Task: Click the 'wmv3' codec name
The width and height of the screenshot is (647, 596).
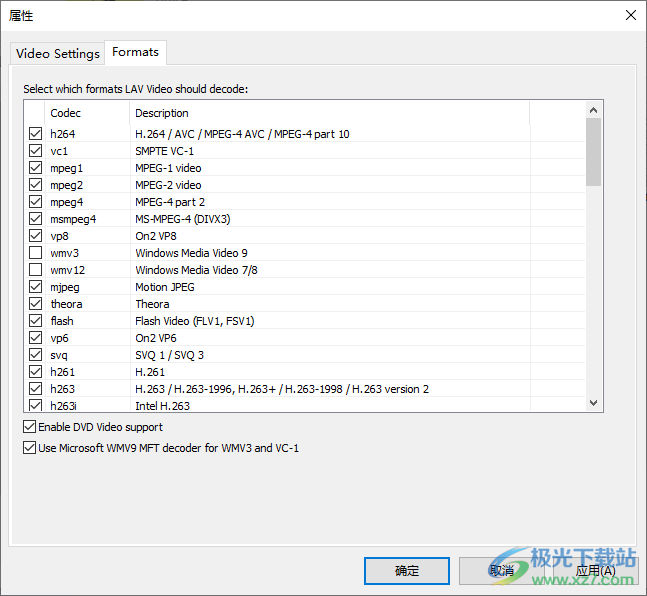Action: pos(64,253)
